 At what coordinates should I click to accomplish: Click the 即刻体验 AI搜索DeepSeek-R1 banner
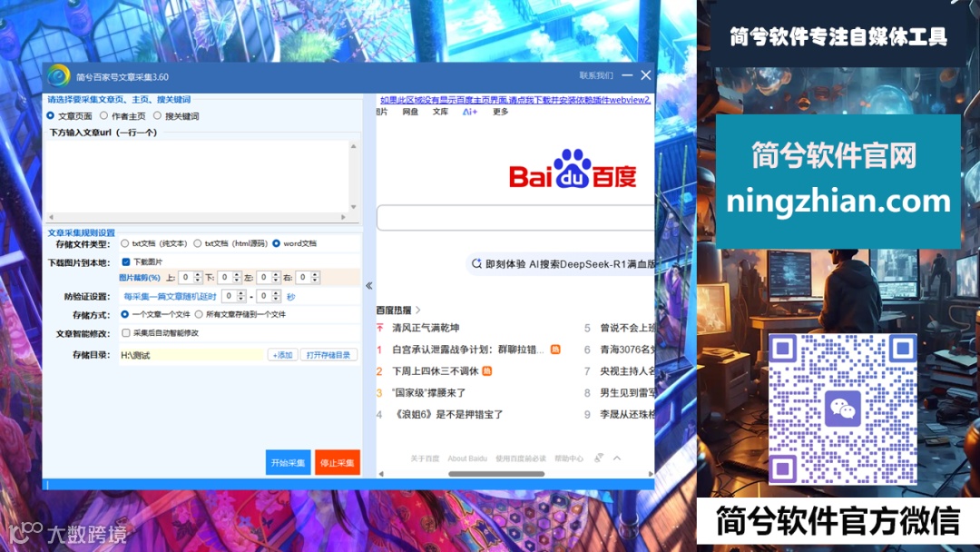coord(563,264)
